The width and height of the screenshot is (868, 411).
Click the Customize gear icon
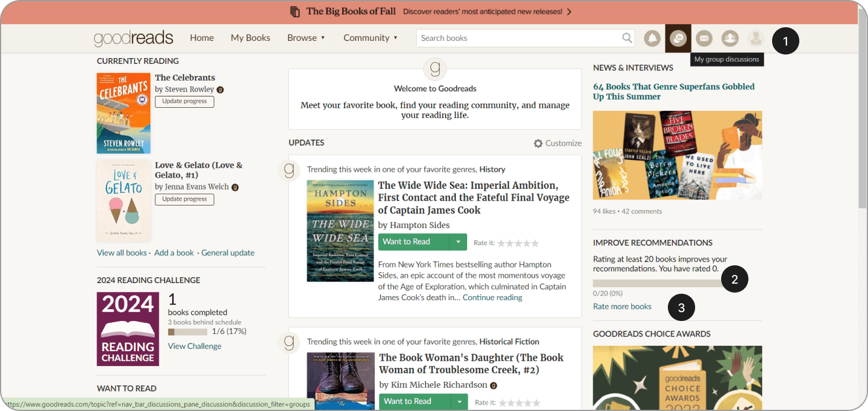tap(538, 143)
